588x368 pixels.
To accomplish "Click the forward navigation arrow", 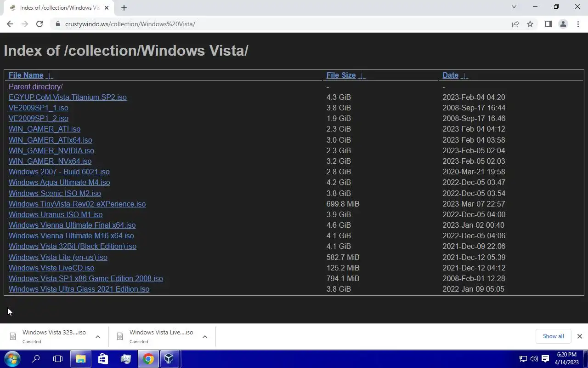I will point(25,24).
